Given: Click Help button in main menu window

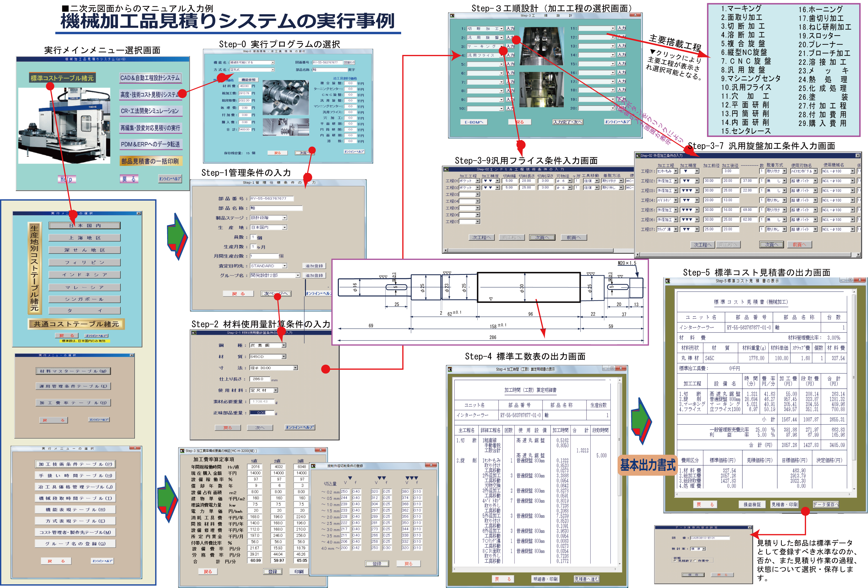Looking at the screenshot, I should point(67,179).
